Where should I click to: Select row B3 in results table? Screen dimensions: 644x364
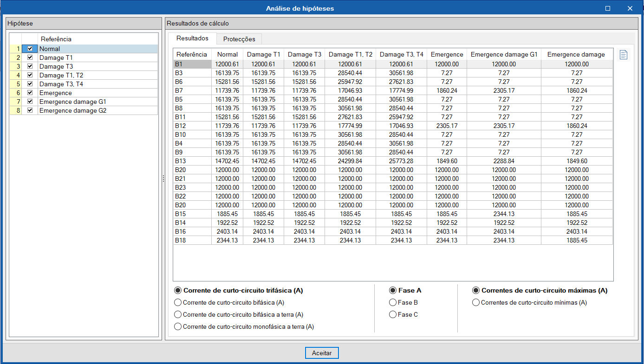[393, 73]
